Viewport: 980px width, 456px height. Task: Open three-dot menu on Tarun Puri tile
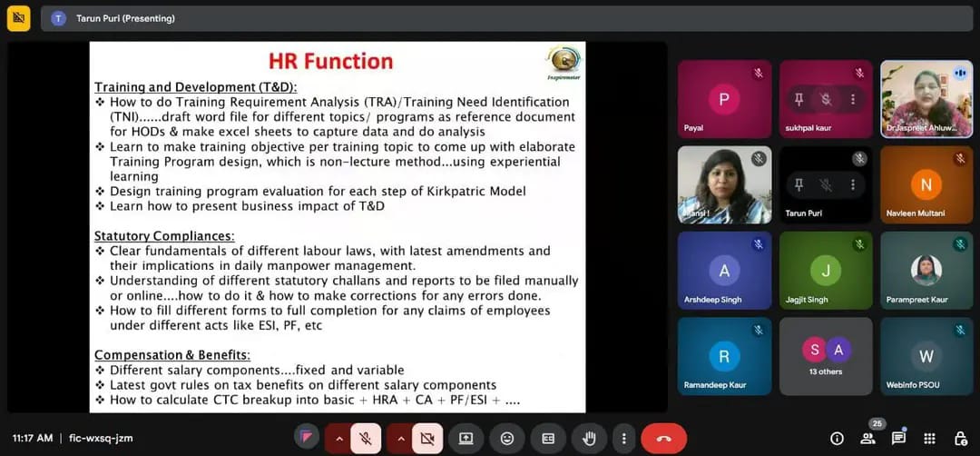coord(853,184)
